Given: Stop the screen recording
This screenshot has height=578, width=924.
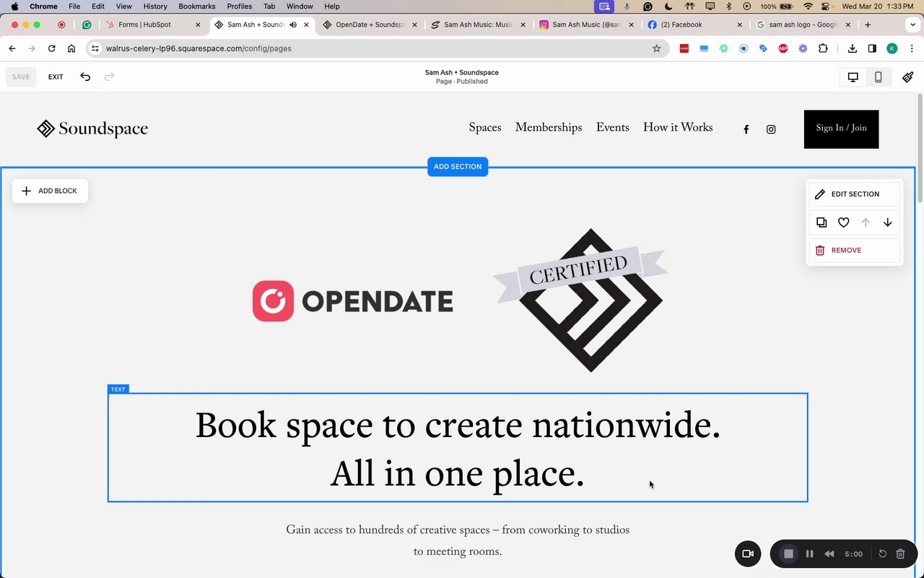Looking at the screenshot, I should coord(789,554).
